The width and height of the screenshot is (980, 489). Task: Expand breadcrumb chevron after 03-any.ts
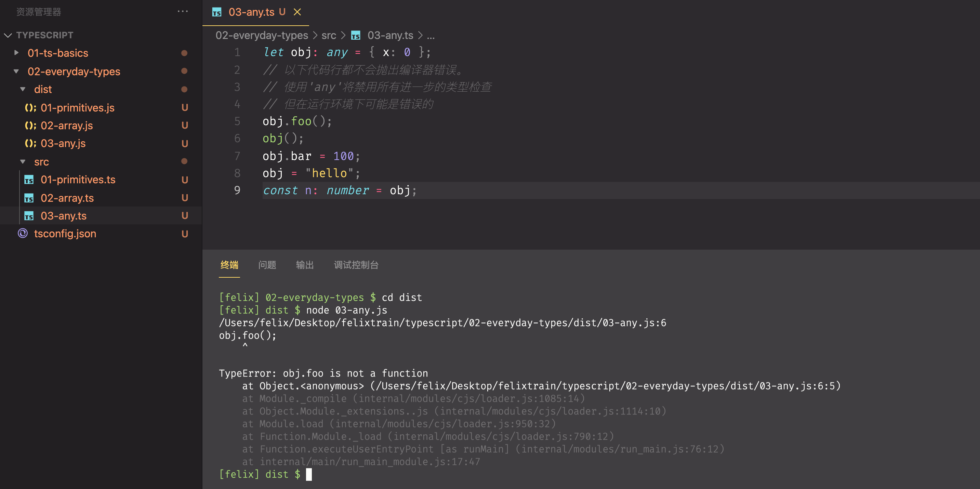point(420,35)
